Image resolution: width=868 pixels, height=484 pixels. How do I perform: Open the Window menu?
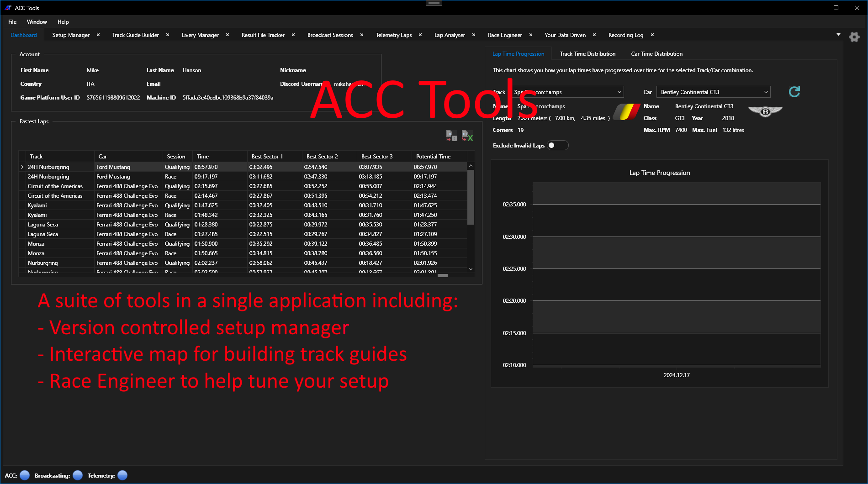[37, 21]
